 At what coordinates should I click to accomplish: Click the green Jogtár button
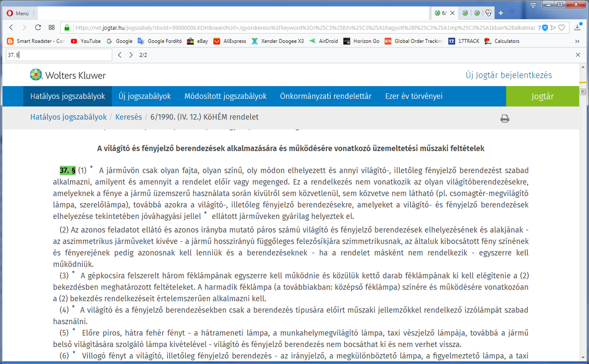543,97
